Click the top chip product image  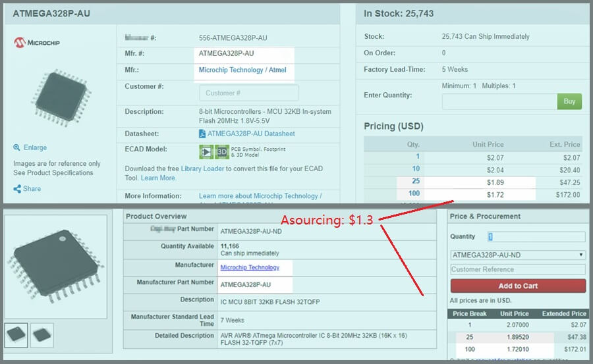pos(61,97)
